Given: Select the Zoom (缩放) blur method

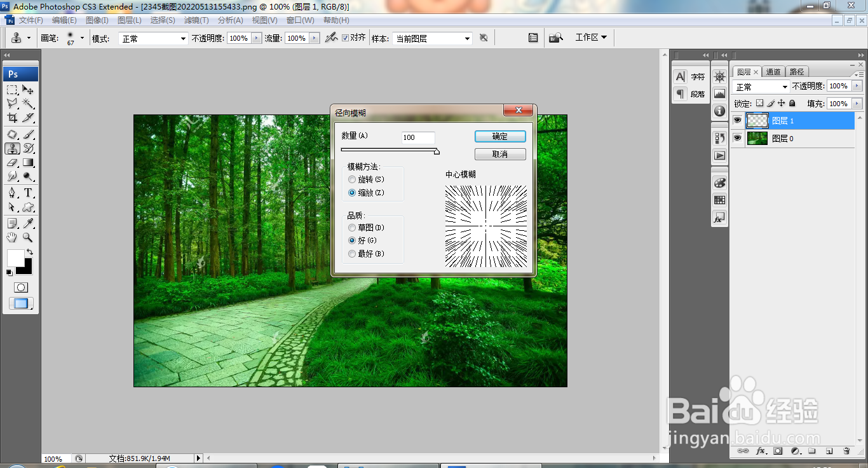Looking at the screenshot, I should point(352,193).
